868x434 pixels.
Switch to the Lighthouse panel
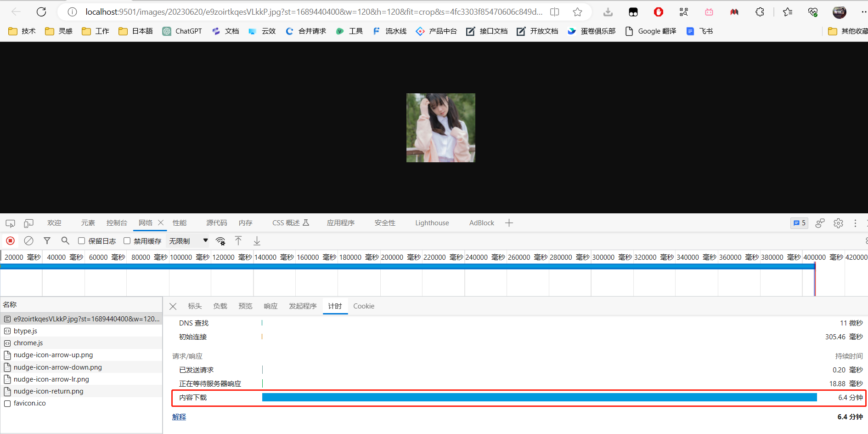(431, 223)
